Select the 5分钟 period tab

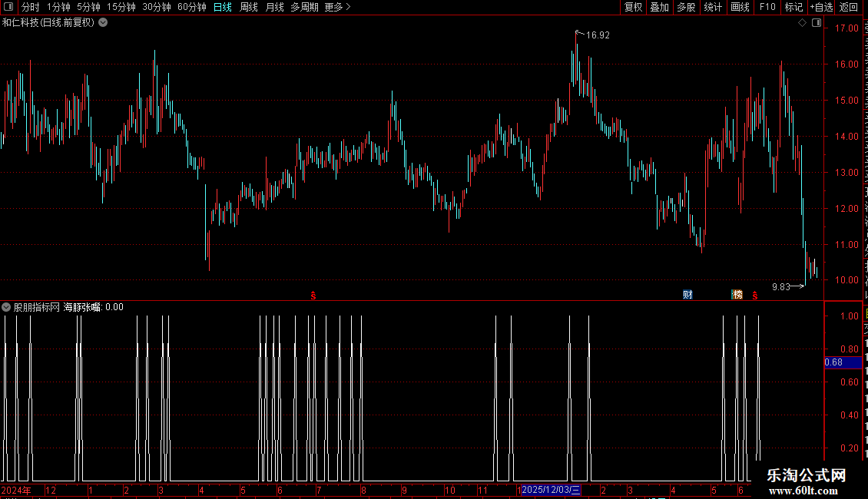88,7
